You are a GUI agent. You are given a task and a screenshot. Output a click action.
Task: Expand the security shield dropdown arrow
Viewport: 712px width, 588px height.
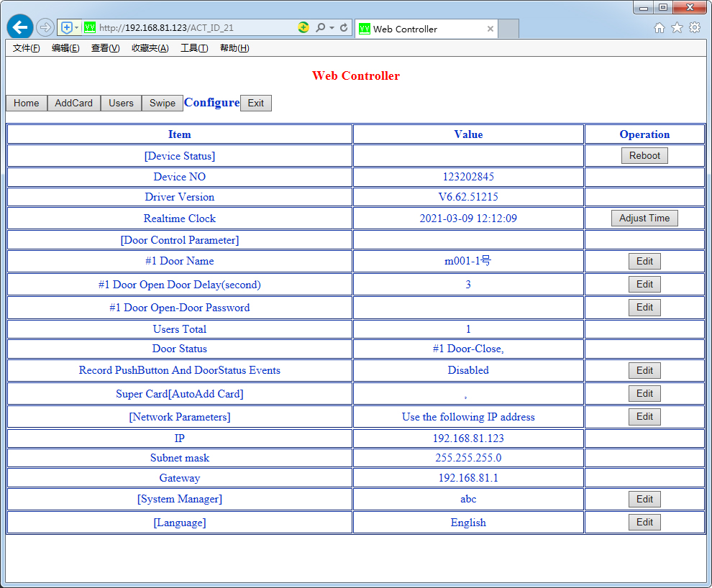(x=77, y=28)
